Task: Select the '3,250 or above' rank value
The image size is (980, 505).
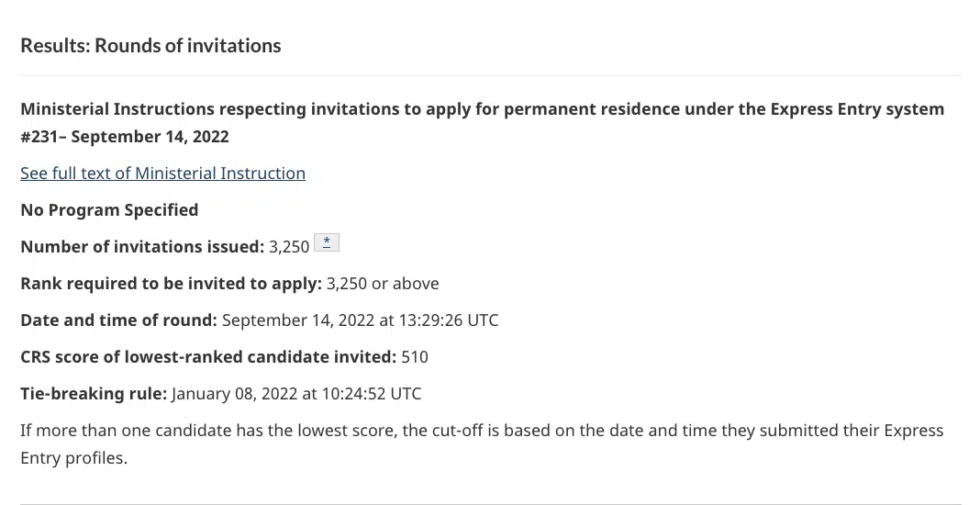Action: [x=383, y=284]
